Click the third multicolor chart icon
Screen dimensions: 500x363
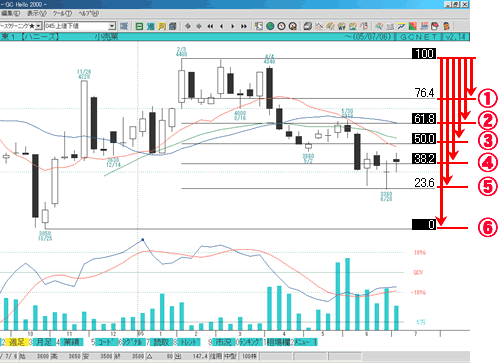(x=353, y=26)
